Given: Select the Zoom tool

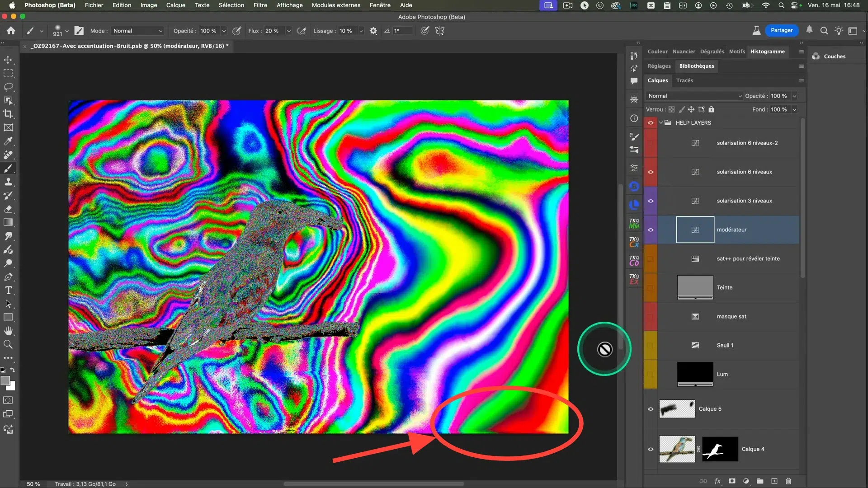Looking at the screenshot, I should 8,344.
